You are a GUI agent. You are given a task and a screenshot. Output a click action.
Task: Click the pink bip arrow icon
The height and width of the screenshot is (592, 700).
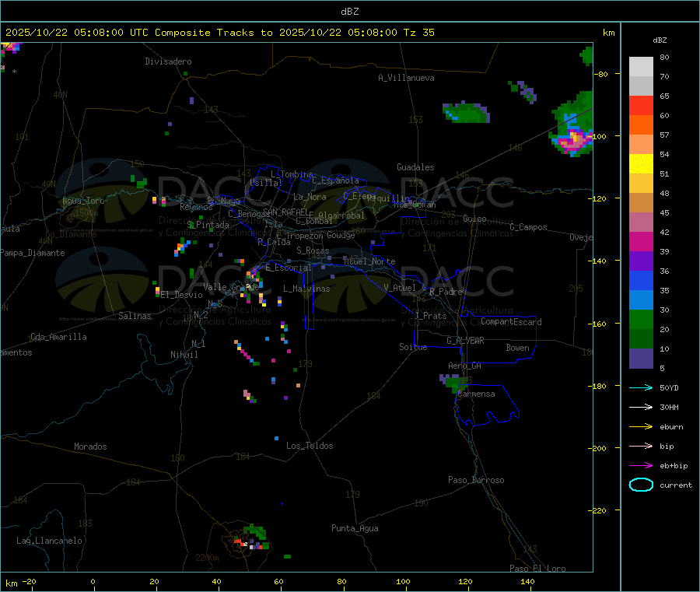pyautogui.click(x=641, y=446)
